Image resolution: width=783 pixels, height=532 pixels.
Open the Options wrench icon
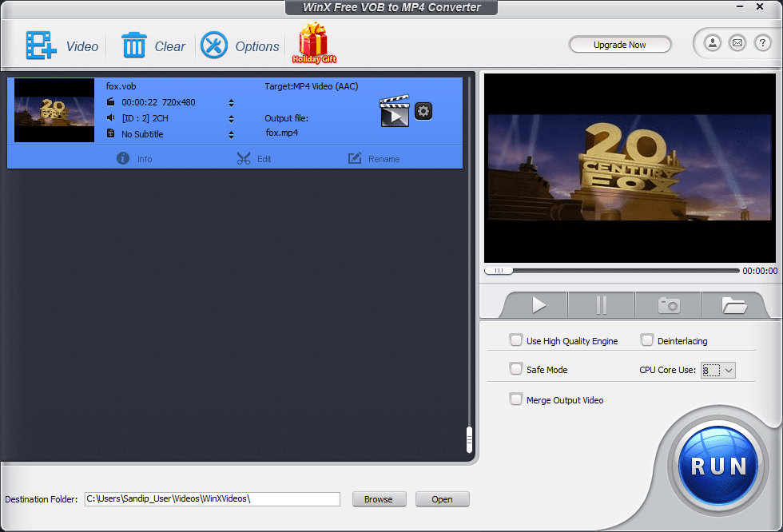(x=214, y=45)
